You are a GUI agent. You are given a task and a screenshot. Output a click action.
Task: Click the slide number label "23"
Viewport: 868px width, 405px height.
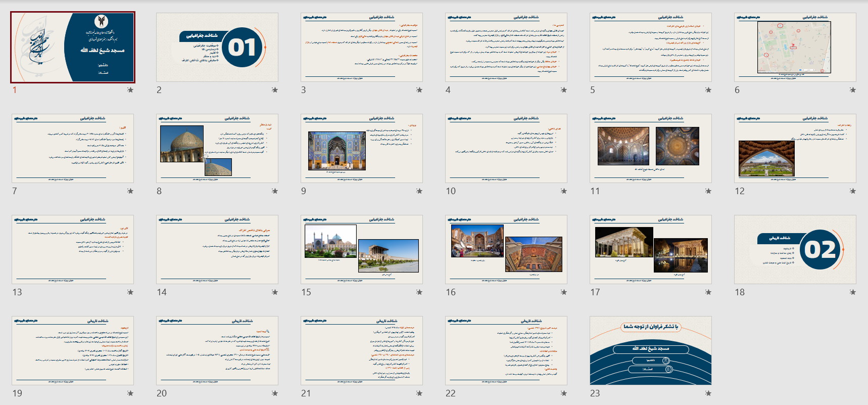(595, 393)
